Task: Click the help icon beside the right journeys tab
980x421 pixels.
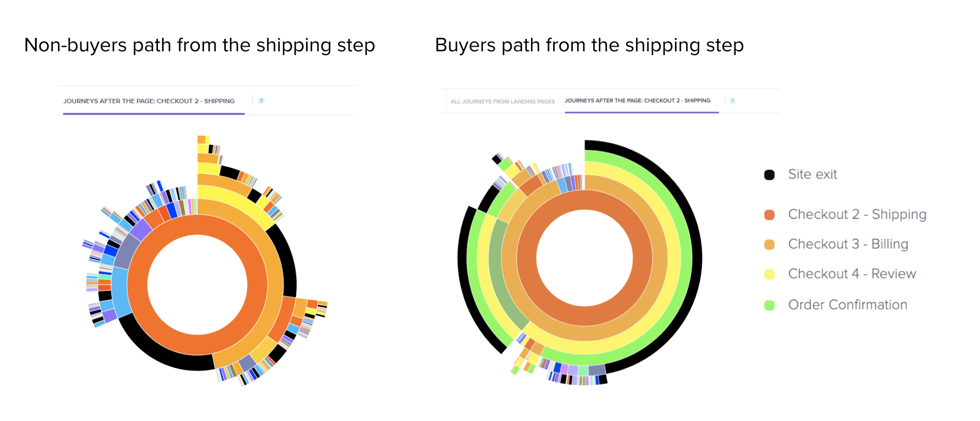Action: [732, 101]
